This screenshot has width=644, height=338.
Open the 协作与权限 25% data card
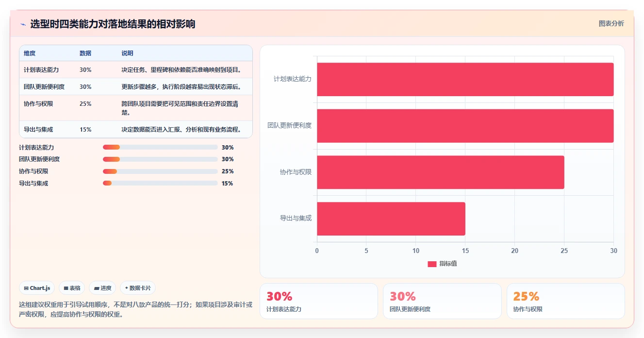click(566, 301)
